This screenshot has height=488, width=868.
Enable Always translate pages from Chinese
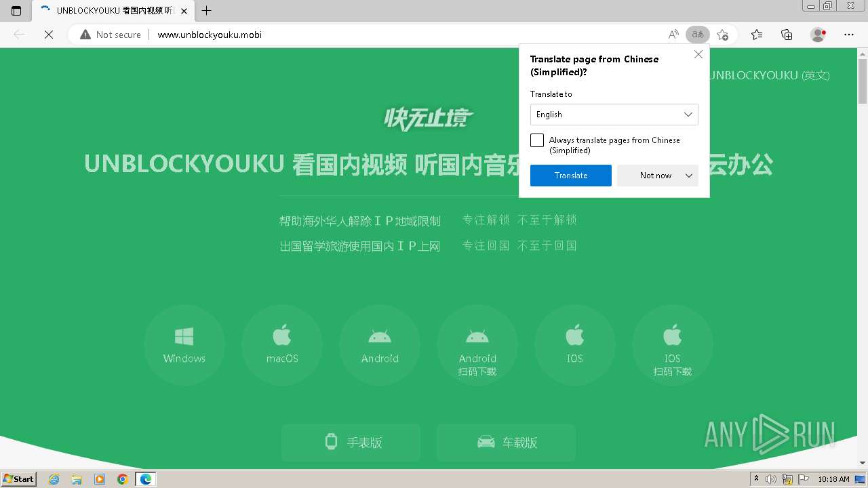point(537,140)
